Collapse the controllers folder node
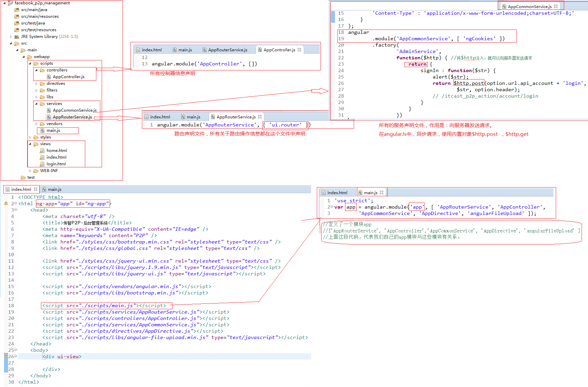Screen dimensions: 588x387 tap(36, 70)
